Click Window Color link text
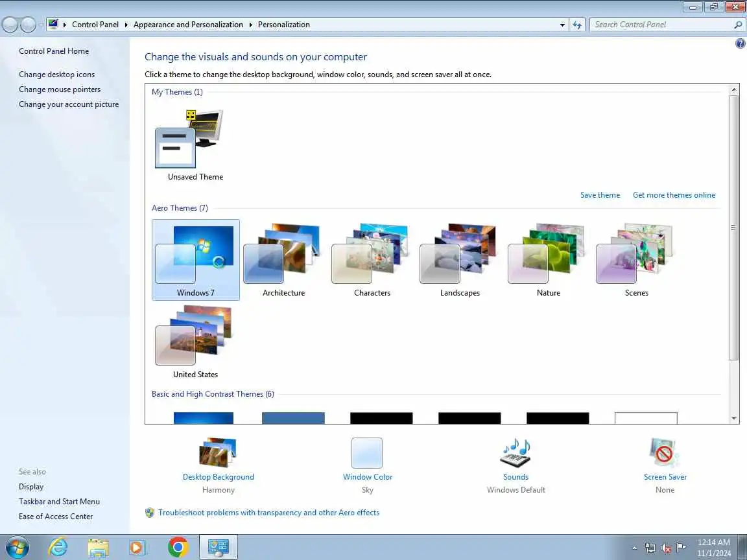Viewport: 747px width, 560px height. pos(367,476)
